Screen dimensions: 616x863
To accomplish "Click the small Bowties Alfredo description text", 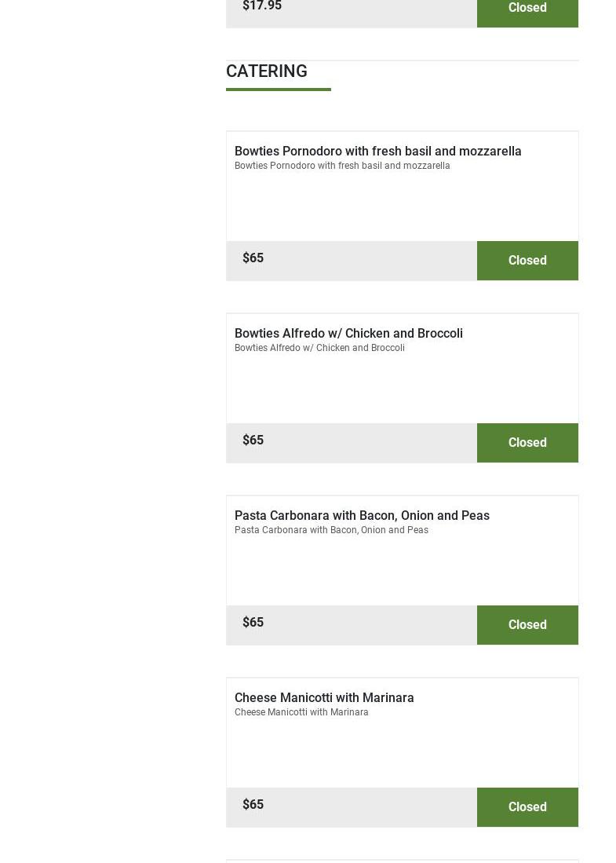I will (x=319, y=348).
